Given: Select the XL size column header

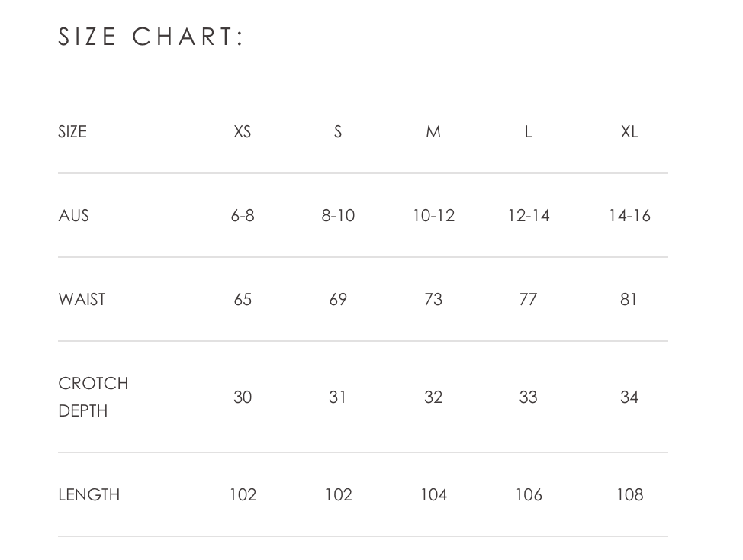Looking at the screenshot, I should coord(629,132).
